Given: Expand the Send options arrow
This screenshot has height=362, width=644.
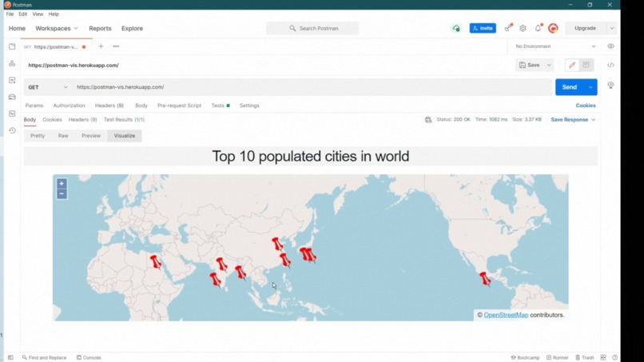Looking at the screenshot, I should pos(590,87).
